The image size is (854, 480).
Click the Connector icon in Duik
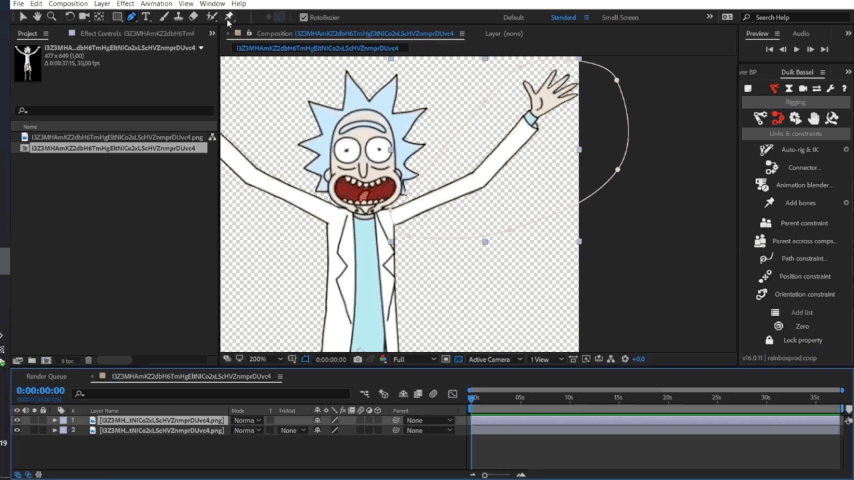(771, 167)
